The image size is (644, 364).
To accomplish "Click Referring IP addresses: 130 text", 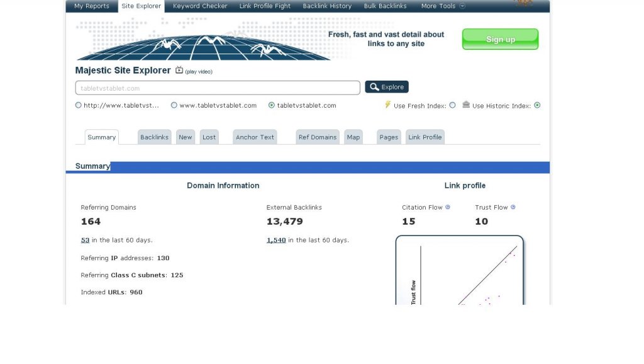I will point(125,258).
